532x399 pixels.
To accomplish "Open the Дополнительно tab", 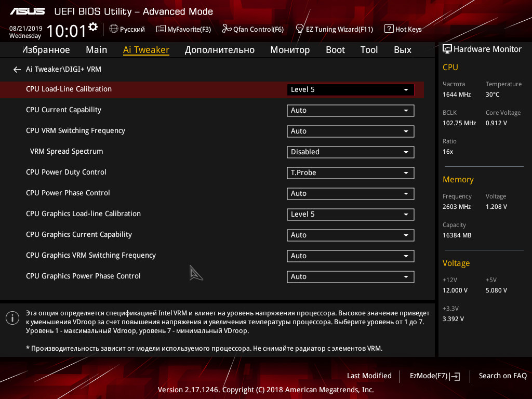I will (220, 50).
